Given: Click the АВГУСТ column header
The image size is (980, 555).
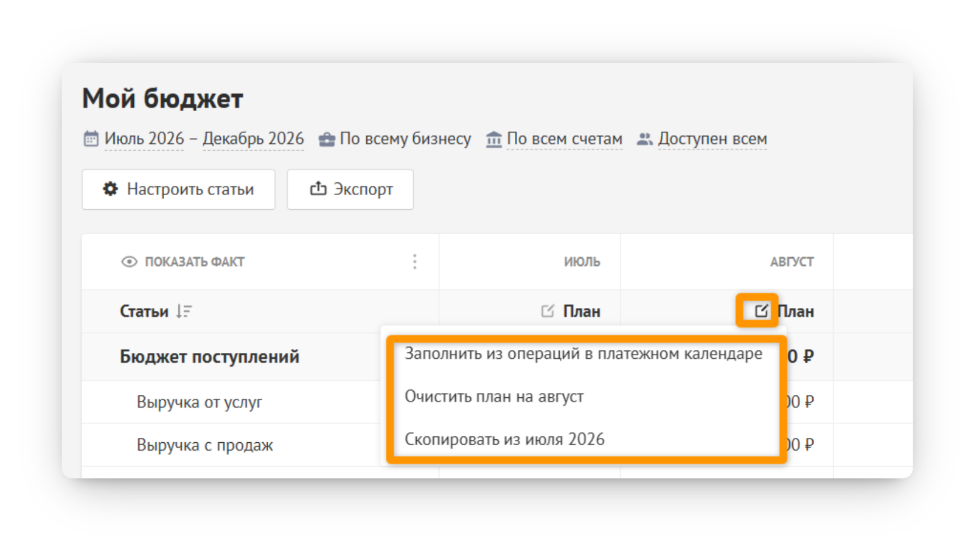Looking at the screenshot, I should 792,262.
